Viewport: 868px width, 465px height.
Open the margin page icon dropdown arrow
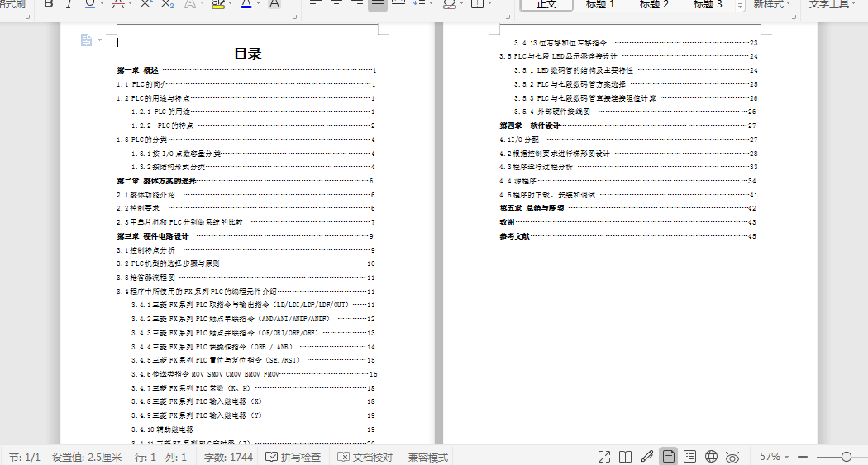tap(100, 40)
